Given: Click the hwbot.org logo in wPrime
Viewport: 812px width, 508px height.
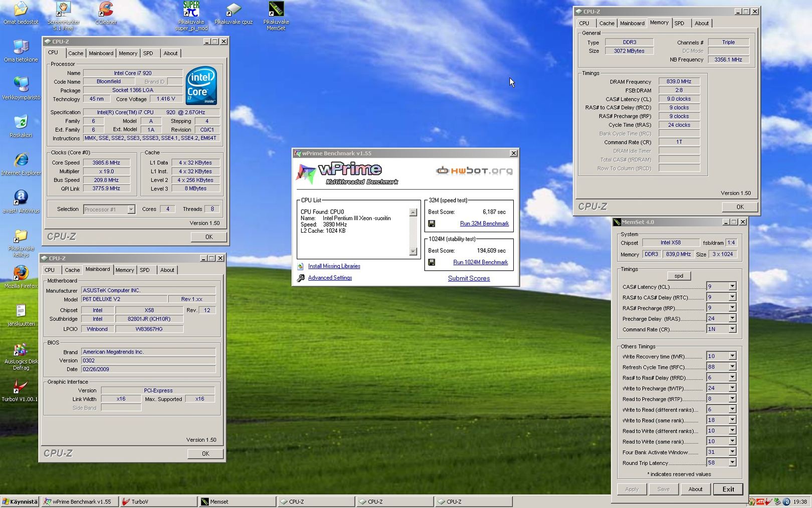Looking at the screenshot, I should 474,171.
